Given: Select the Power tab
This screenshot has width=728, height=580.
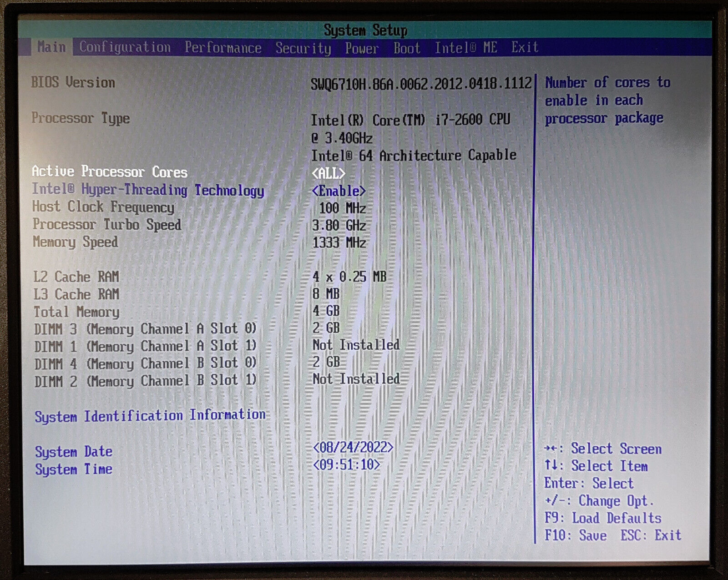Looking at the screenshot, I should pos(361,48).
